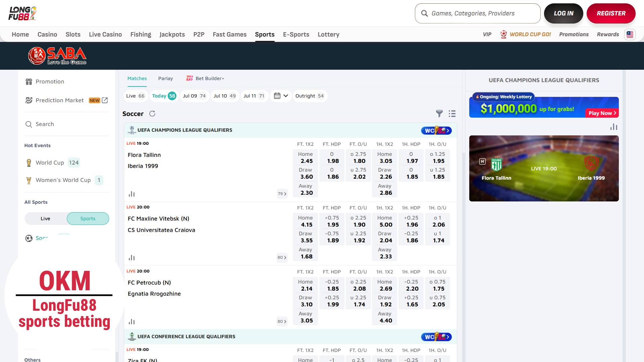The height and width of the screenshot is (362, 644).
Task: Open the Sports navigation tab
Action: (265, 35)
